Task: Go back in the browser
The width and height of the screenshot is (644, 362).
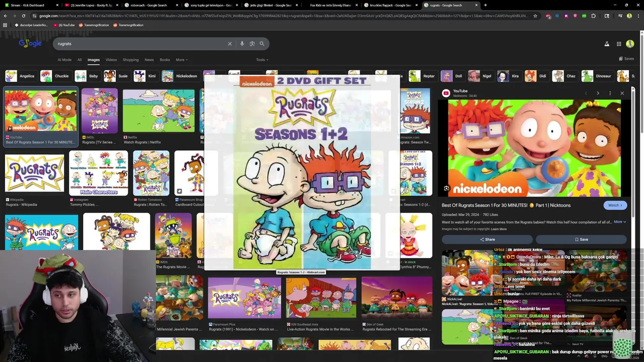Action: click(x=6, y=16)
